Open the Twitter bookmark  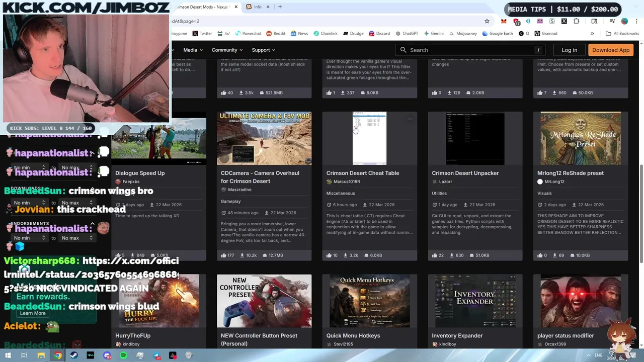click(x=202, y=33)
